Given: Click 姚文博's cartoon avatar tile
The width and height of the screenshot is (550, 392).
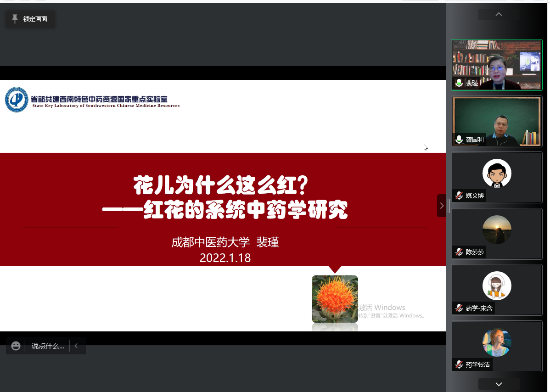Looking at the screenshot, I should click(x=497, y=174).
